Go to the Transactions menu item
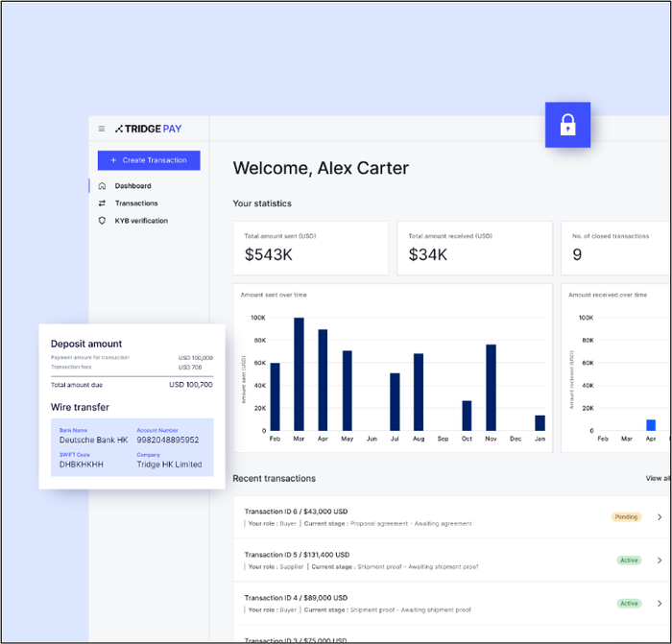 point(136,203)
